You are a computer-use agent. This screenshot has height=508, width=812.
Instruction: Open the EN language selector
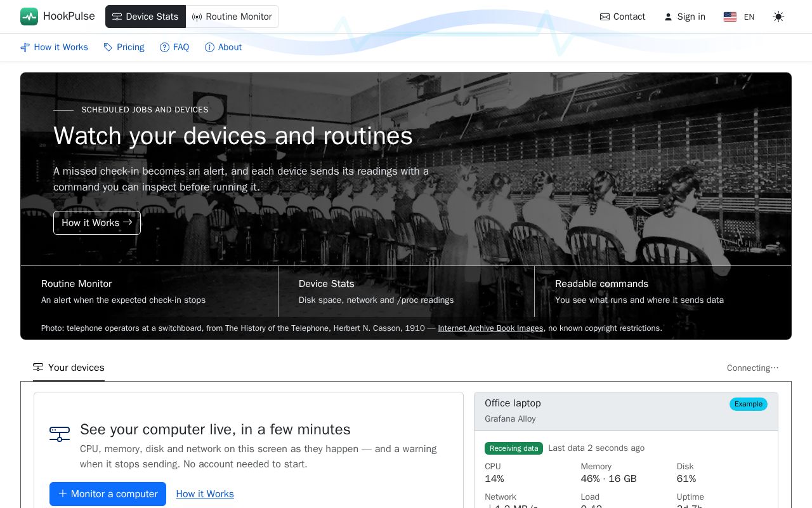739,17
